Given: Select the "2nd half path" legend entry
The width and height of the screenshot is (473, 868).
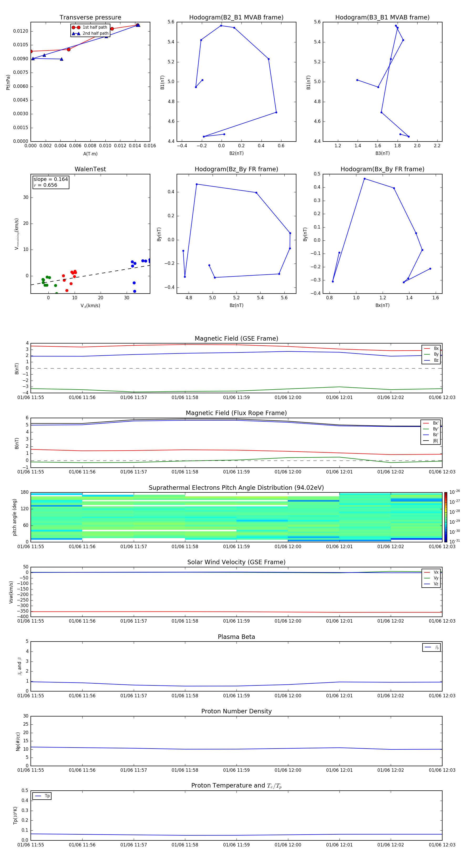Looking at the screenshot, I should pos(90,33).
